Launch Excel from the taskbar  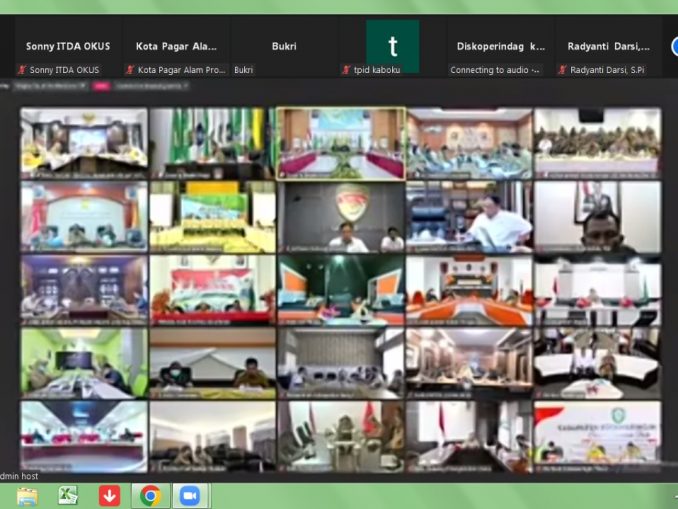click(68, 495)
